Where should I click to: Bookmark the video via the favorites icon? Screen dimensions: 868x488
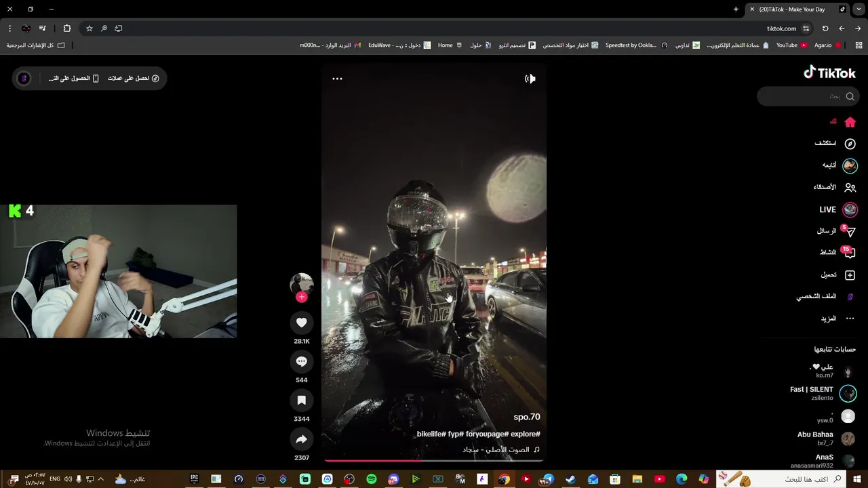pos(302,401)
